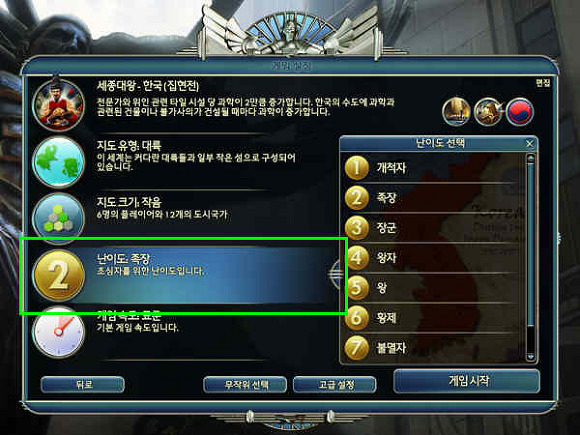The width and height of the screenshot is (580, 435).
Task: Open 고급 설정 advanced setup
Action: (x=335, y=385)
